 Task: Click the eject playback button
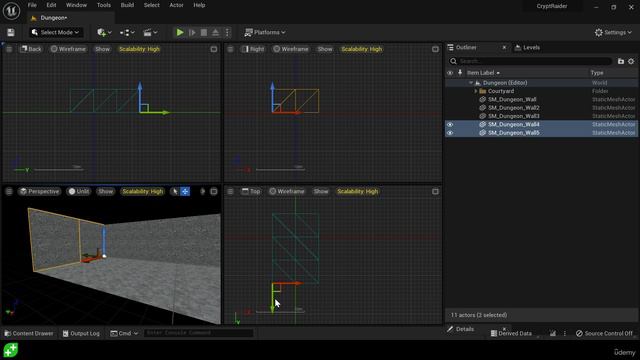click(216, 32)
